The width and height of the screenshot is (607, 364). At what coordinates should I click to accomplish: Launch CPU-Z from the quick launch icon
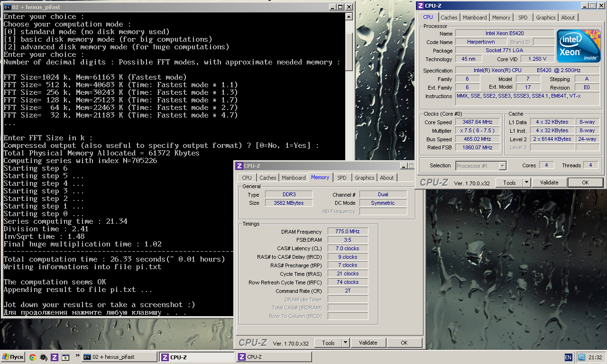tap(55, 357)
